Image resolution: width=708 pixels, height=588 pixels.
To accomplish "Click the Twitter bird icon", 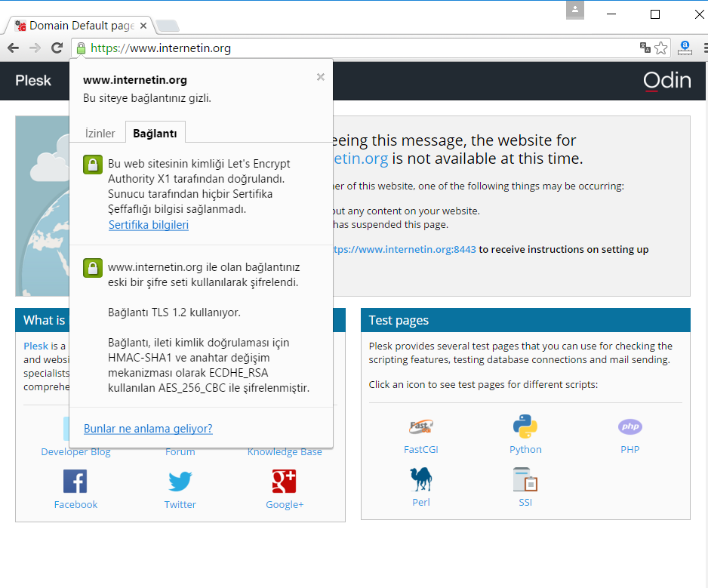I will pos(180,482).
